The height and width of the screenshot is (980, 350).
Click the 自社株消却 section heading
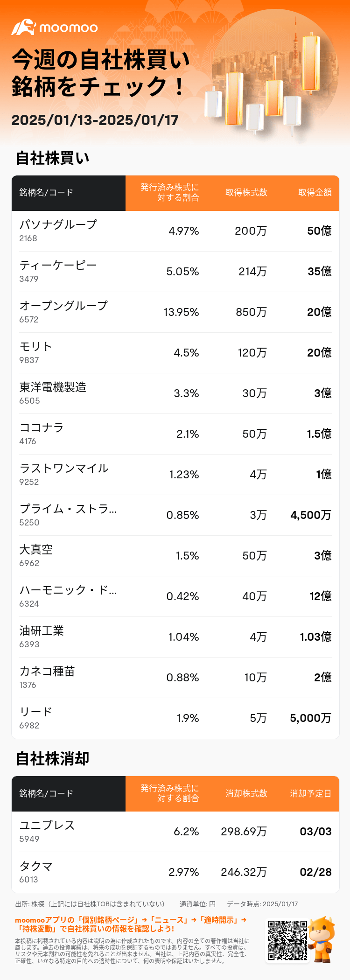[x=52, y=759]
